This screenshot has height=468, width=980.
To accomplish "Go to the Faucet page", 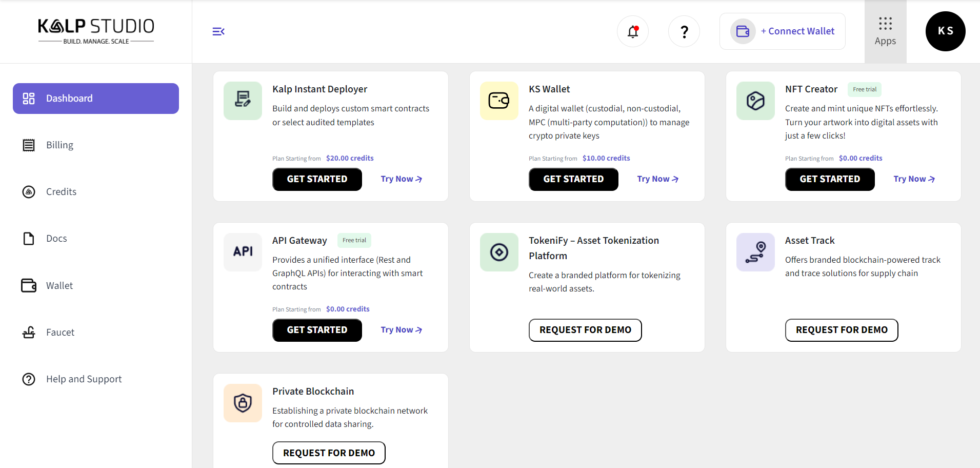I will coord(60,333).
